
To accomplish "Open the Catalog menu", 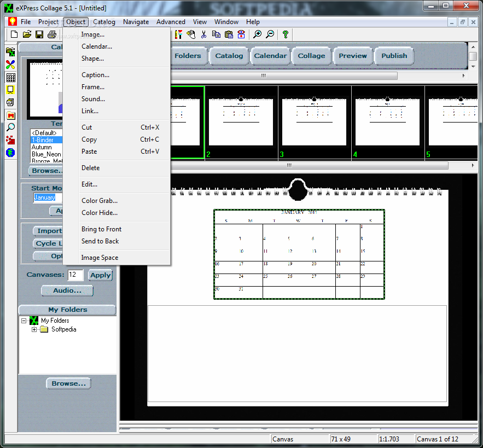I will [x=104, y=22].
